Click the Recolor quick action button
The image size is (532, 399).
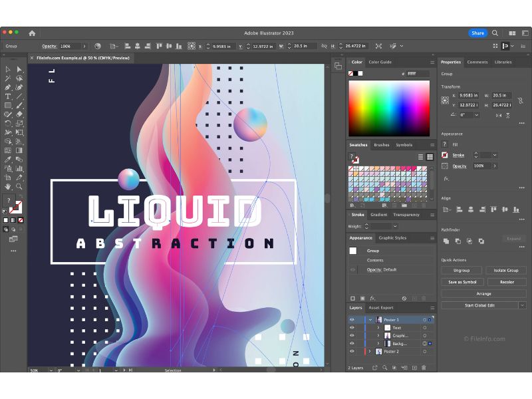coord(507,282)
